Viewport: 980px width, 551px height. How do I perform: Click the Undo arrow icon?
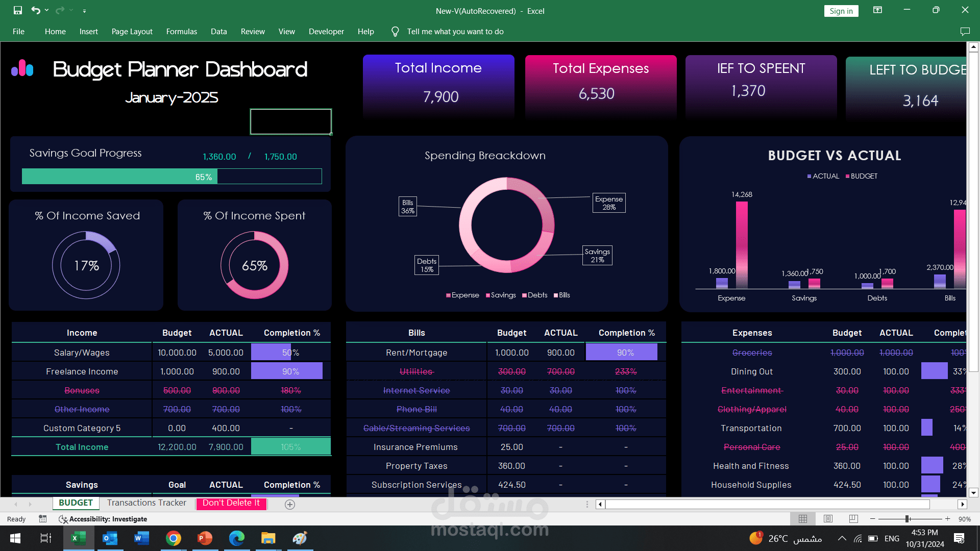[x=35, y=10]
